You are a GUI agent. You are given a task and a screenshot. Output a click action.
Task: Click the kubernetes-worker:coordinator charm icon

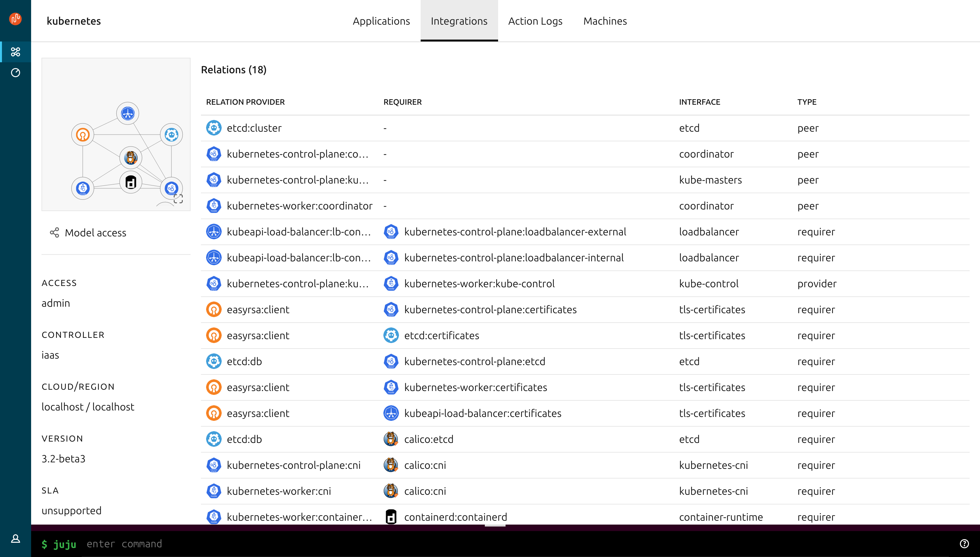click(x=214, y=206)
